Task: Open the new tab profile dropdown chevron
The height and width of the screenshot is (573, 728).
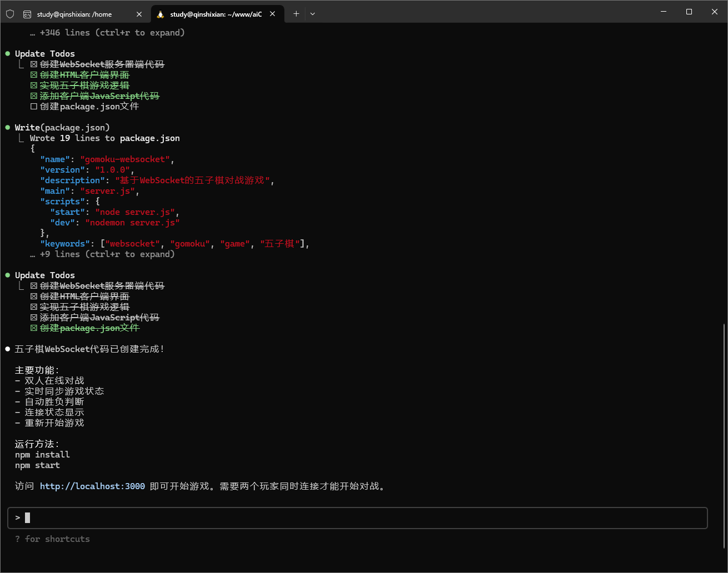Action: pos(313,14)
